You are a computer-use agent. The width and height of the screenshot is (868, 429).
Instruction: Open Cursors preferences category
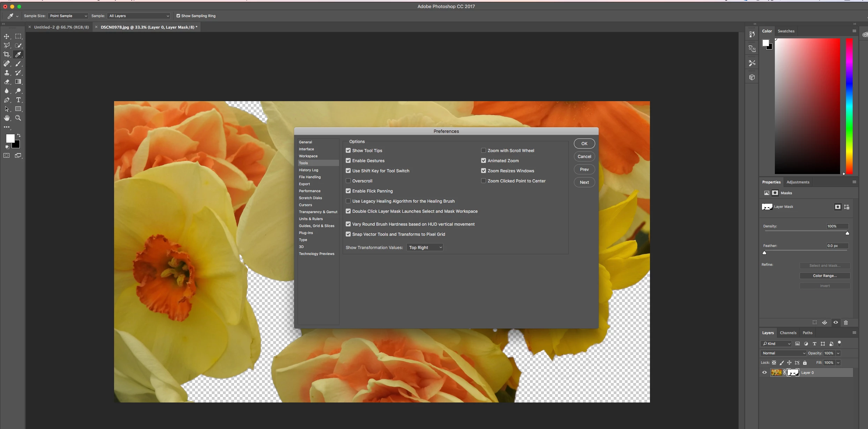[x=305, y=205]
